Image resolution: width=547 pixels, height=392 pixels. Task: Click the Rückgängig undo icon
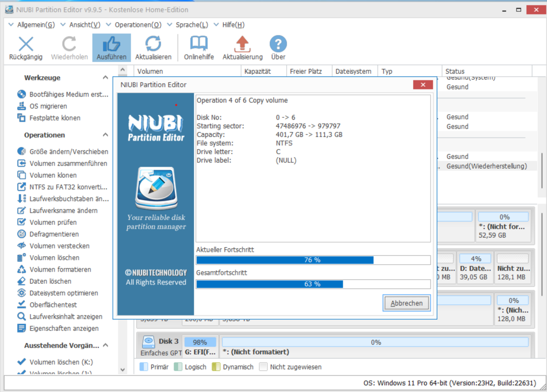tap(26, 44)
